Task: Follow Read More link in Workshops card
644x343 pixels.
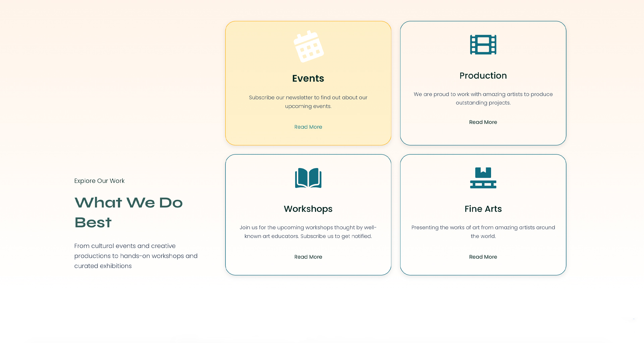Action: tap(308, 257)
